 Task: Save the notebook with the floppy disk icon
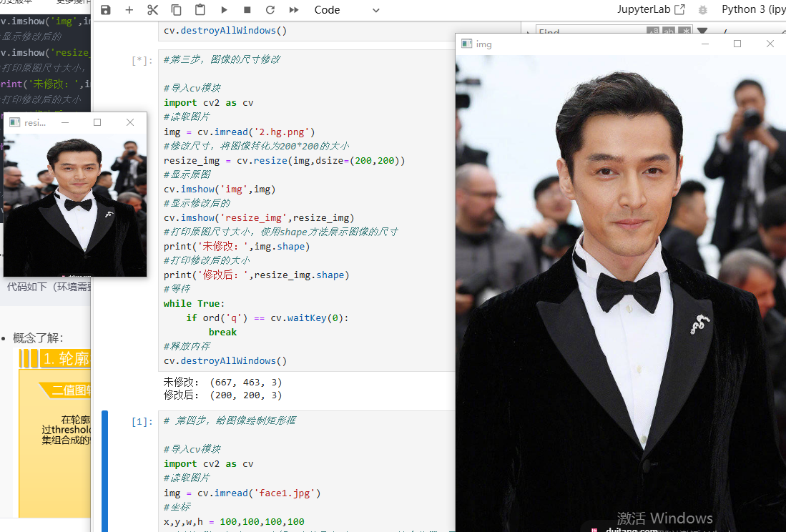(x=105, y=10)
